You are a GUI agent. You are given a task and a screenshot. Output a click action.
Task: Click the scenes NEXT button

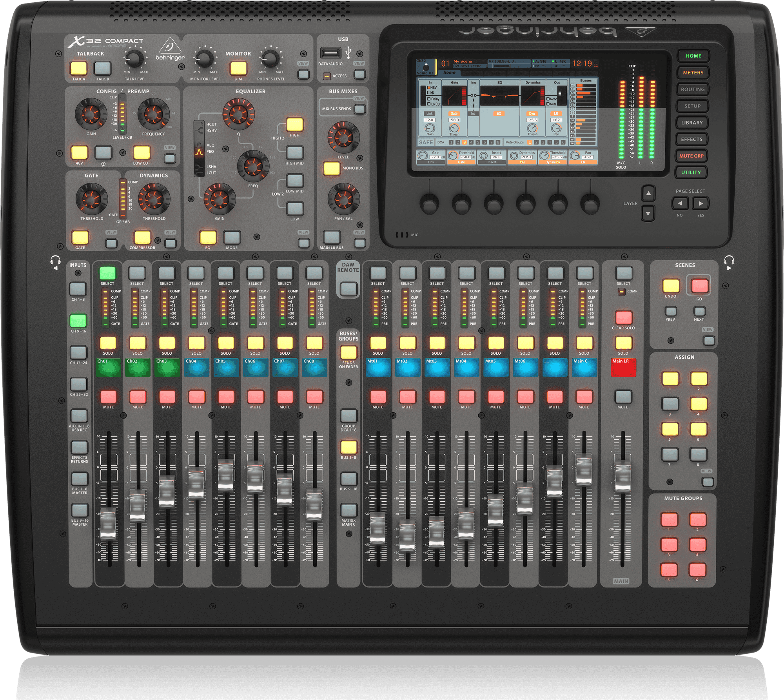click(x=699, y=312)
